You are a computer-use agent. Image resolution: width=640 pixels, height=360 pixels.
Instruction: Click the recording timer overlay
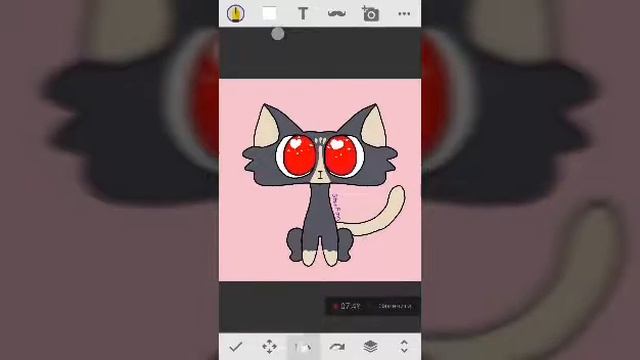(x=372, y=306)
